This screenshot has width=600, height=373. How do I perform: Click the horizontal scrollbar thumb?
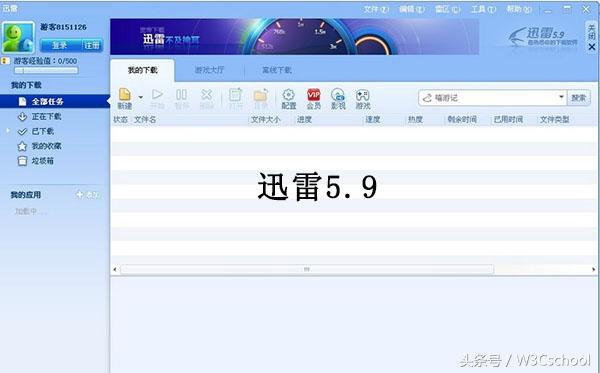307,269
